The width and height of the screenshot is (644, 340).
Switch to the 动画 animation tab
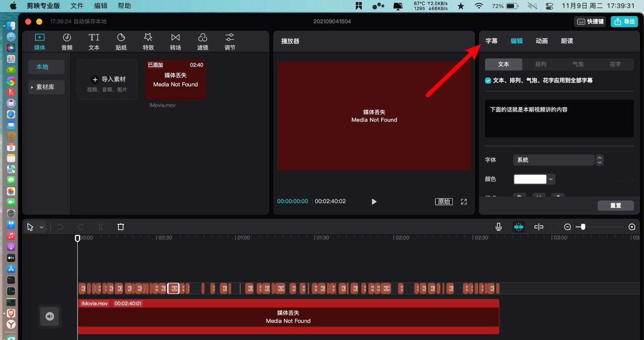pos(541,41)
